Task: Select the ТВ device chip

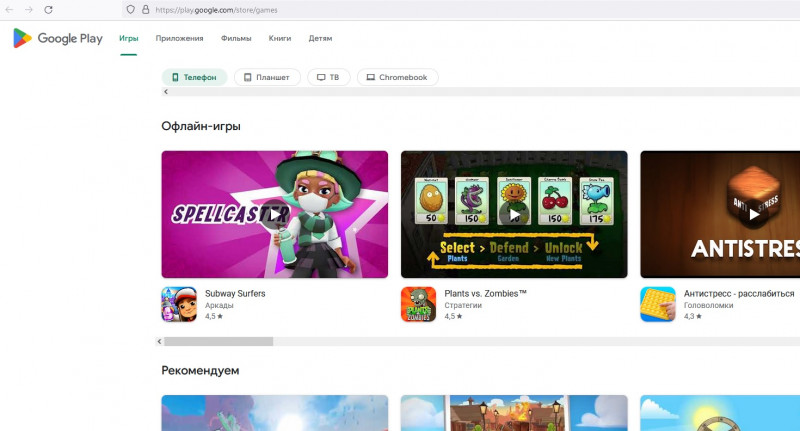Action: tap(328, 78)
